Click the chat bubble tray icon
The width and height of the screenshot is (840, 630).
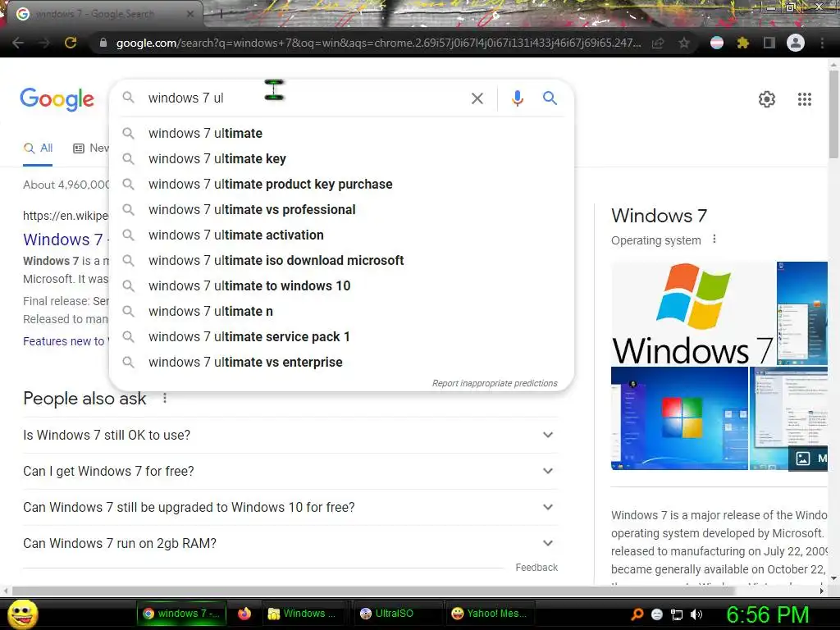[657, 614]
